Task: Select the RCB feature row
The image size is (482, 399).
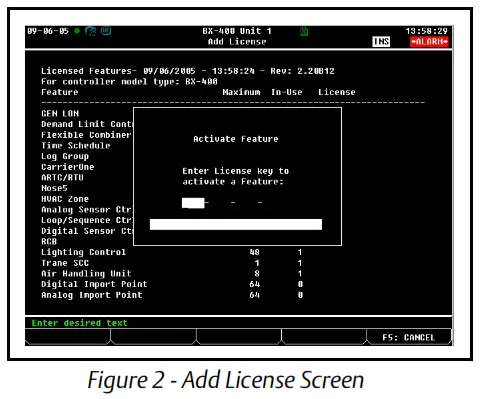Action: click(49, 242)
